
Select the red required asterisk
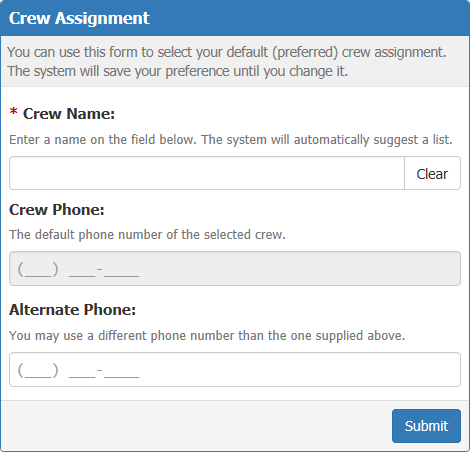click(x=13, y=112)
